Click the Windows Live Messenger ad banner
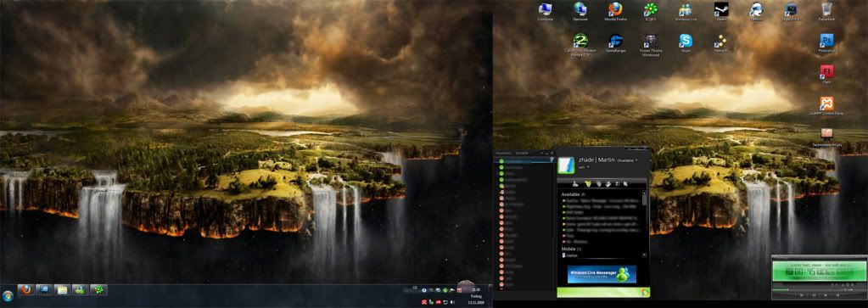The width and height of the screenshot is (868, 308). [602, 274]
